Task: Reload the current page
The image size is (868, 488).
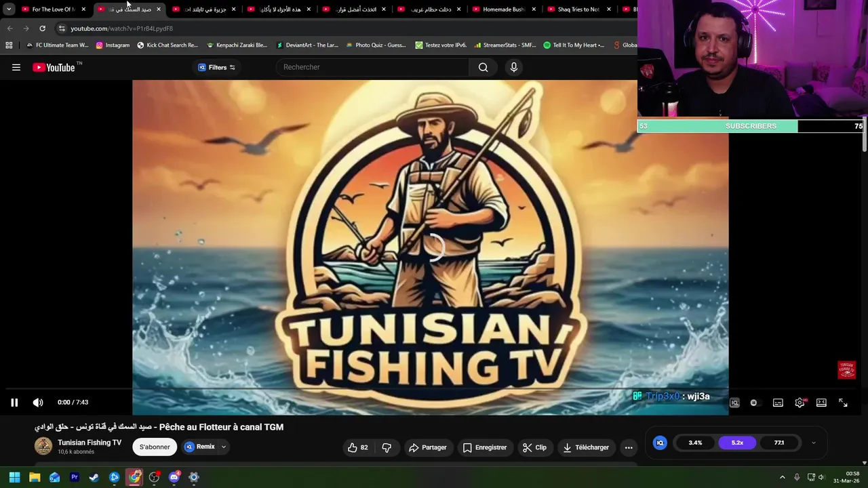Action: coord(42,28)
